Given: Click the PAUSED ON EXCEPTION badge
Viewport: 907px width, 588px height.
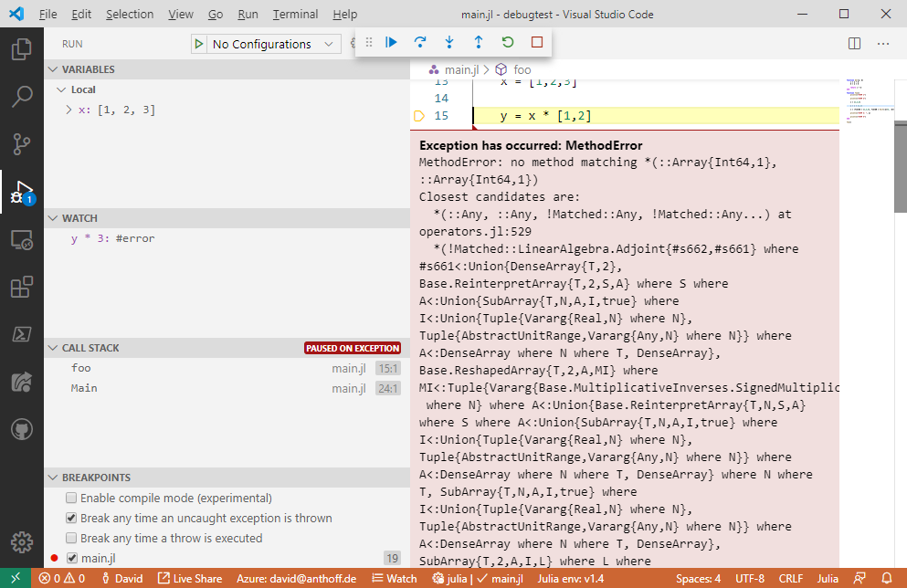Looking at the screenshot, I should click(353, 347).
